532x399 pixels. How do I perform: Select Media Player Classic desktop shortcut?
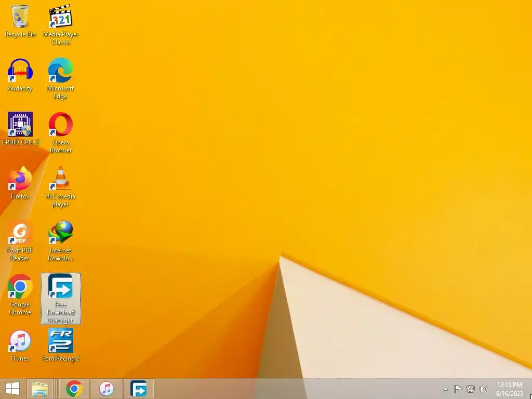pyautogui.click(x=61, y=24)
